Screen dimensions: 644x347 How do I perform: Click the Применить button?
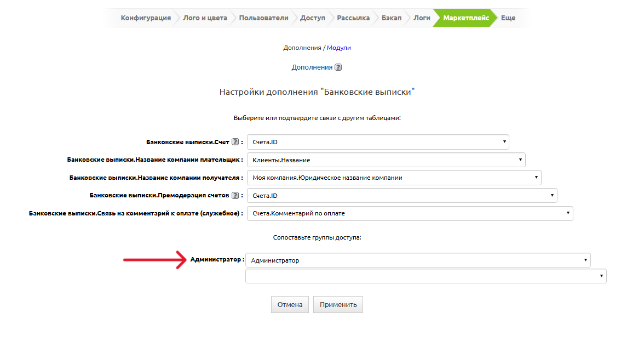click(x=338, y=305)
